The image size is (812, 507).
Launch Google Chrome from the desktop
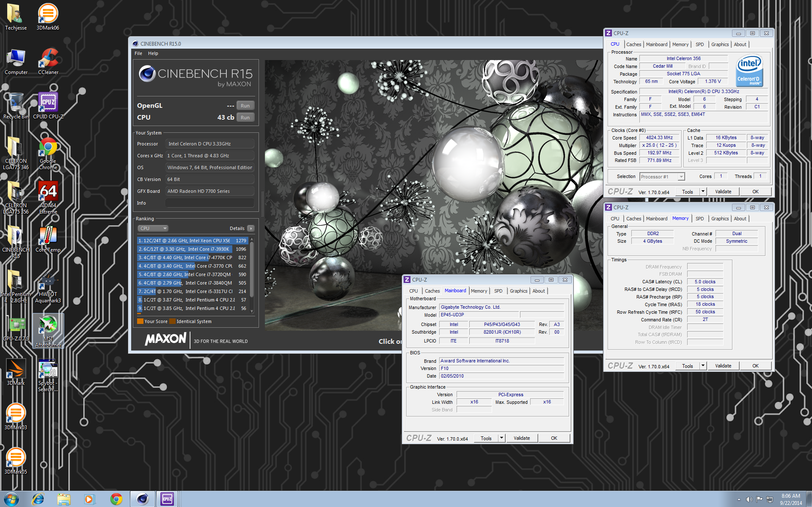(48, 153)
